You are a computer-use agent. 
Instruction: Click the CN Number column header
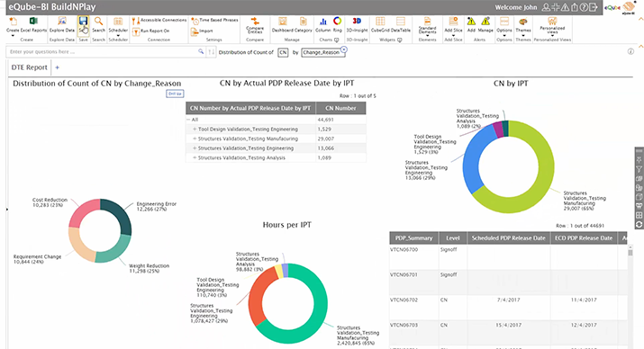pyautogui.click(x=340, y=108)
